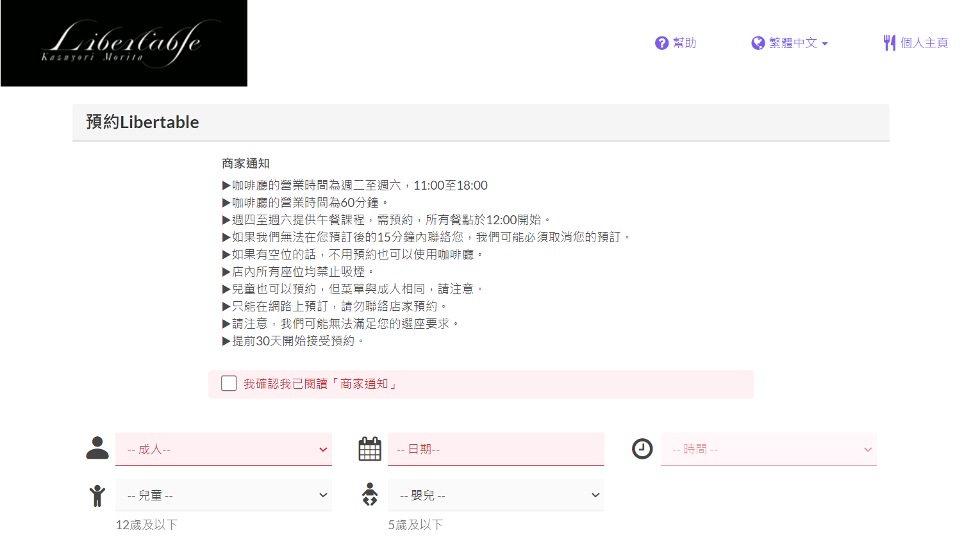
Task: Open the 繁體中文 language dropdown
Action: pos(799,43)
